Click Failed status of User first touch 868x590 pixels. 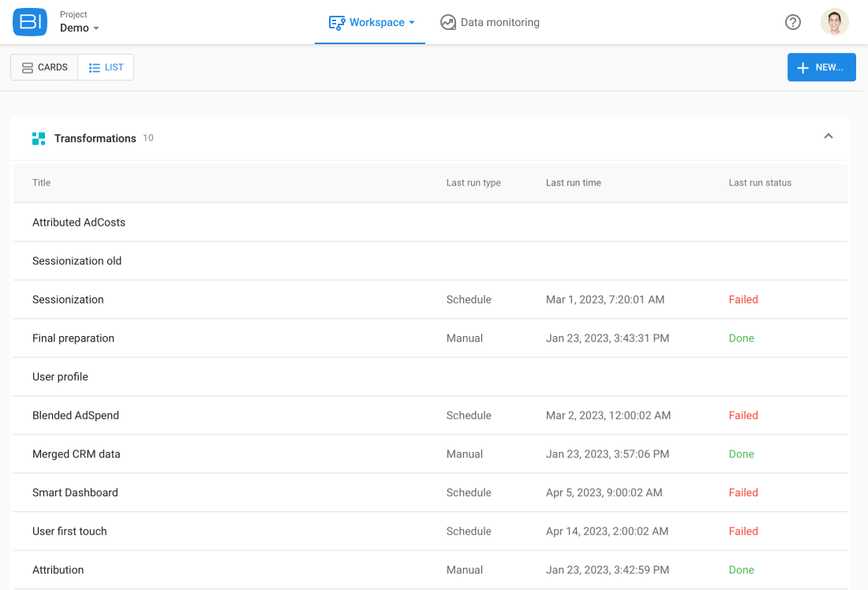tap(743, 532)
